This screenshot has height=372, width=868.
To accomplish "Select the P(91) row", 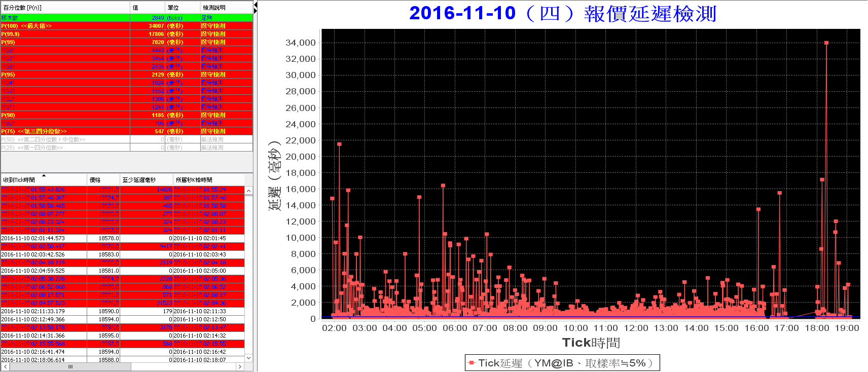I will (127, 107).
